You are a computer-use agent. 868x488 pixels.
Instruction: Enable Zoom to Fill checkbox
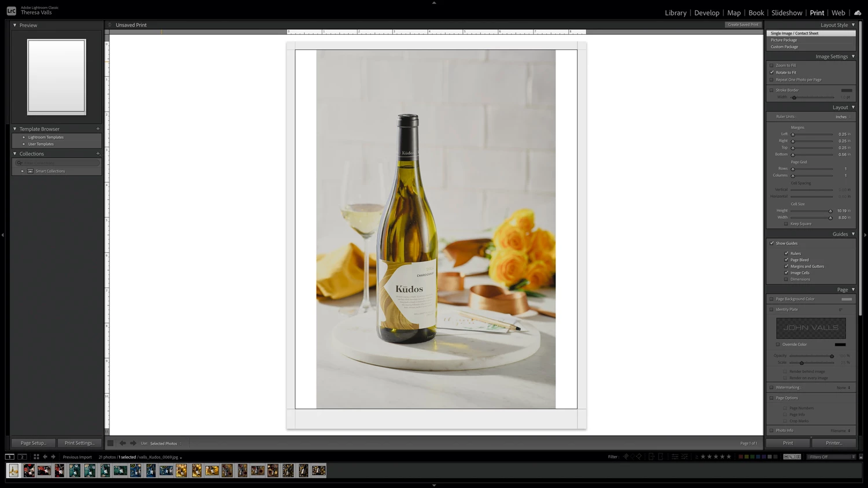[x=771, y=65]
